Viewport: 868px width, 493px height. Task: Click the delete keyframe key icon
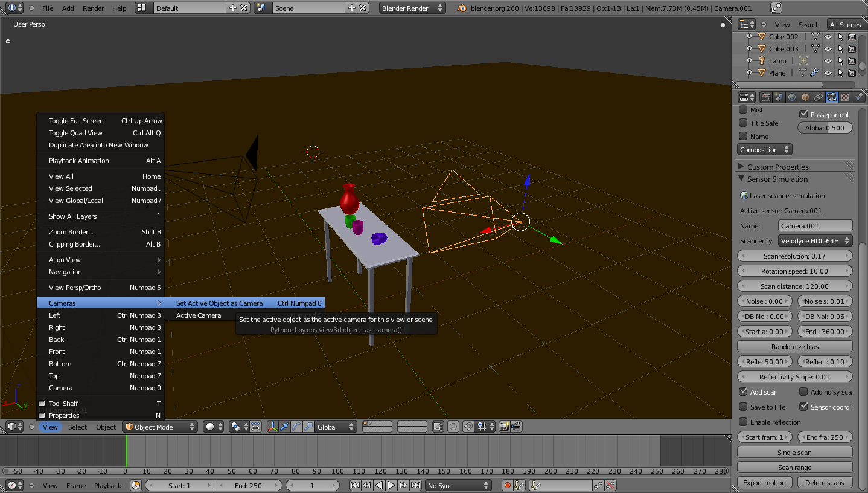point(610,485)
